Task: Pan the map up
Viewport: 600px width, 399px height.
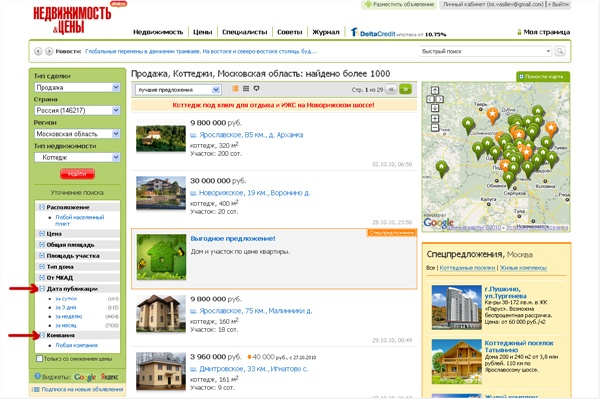Action: tap(435, 90)
